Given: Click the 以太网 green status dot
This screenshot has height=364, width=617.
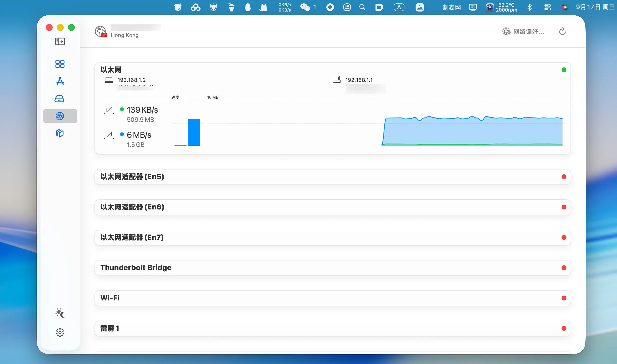Looking at the screenshot, I should tap(564, 70).
